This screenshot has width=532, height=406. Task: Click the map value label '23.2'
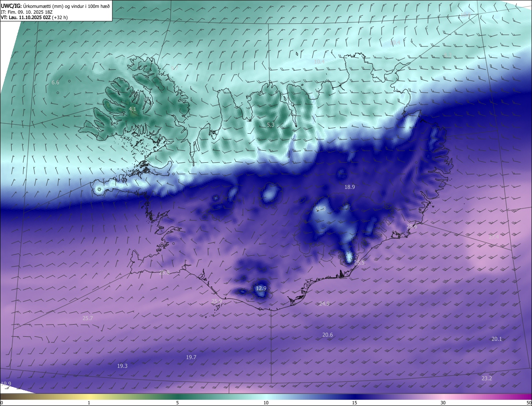pyautogui.click(x=487, y=379)
